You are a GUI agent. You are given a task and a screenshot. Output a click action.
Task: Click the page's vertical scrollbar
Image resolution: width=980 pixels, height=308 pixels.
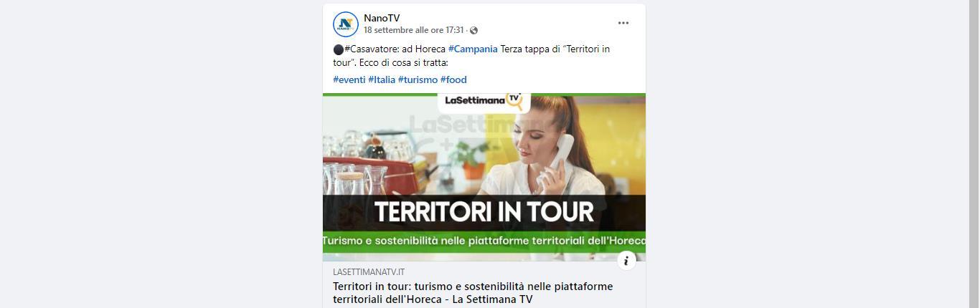point(974,154)
